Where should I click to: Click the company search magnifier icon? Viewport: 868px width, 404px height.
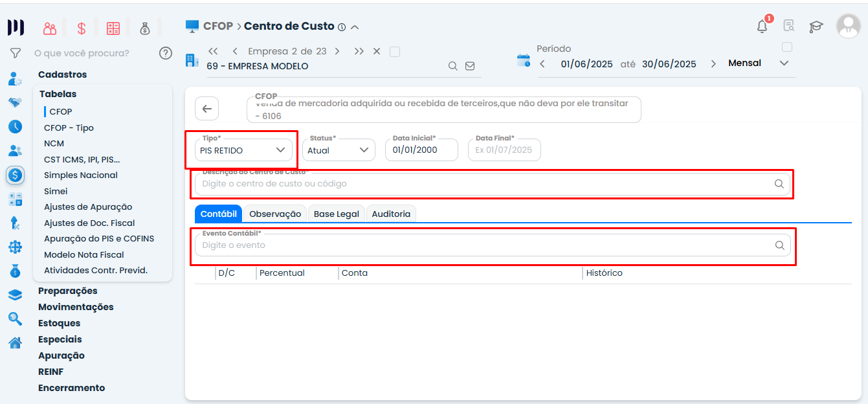coord(453,66)
